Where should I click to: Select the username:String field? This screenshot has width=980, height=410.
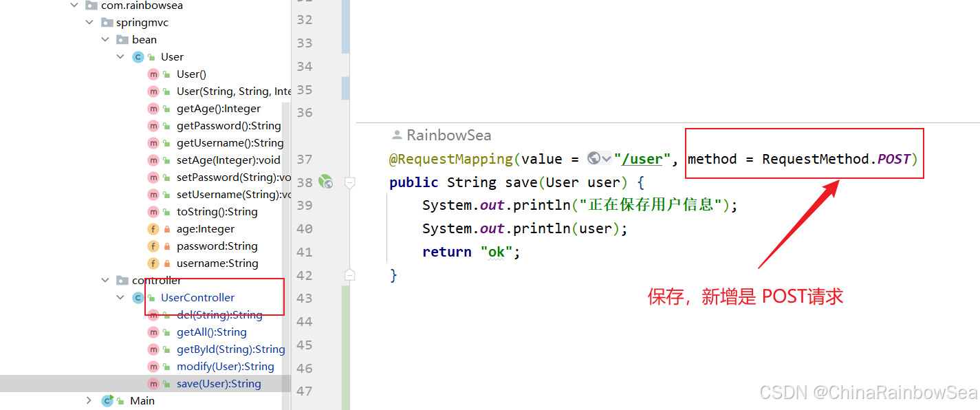217,263
